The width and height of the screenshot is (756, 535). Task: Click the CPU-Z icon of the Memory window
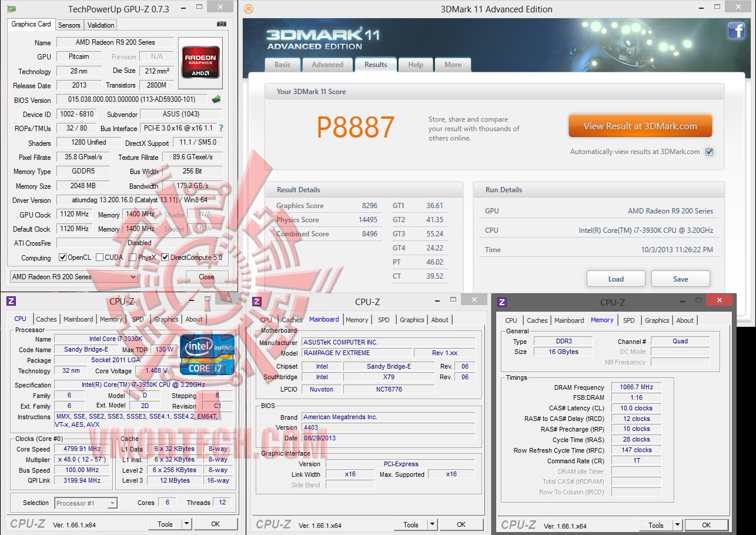(502, 302)
